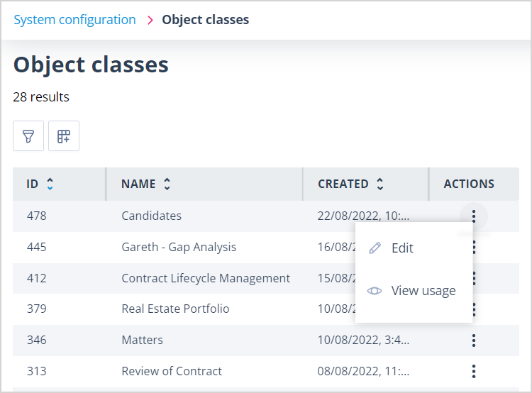Select the Review of Contract name cell
The image size is (532, 393).
(x=172, y=371)
